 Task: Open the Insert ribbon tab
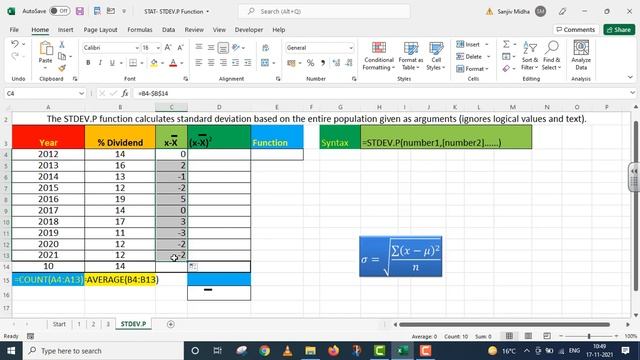tap(65, 30)
